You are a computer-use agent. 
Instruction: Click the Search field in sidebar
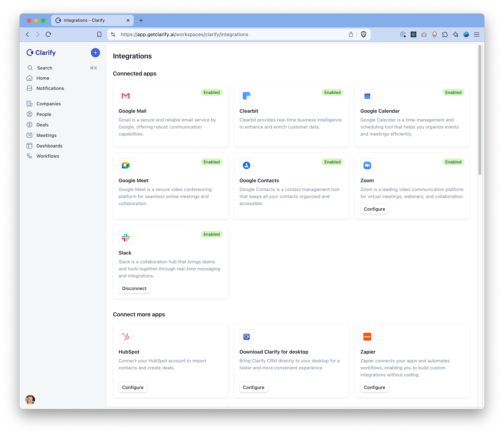point(45,68)
